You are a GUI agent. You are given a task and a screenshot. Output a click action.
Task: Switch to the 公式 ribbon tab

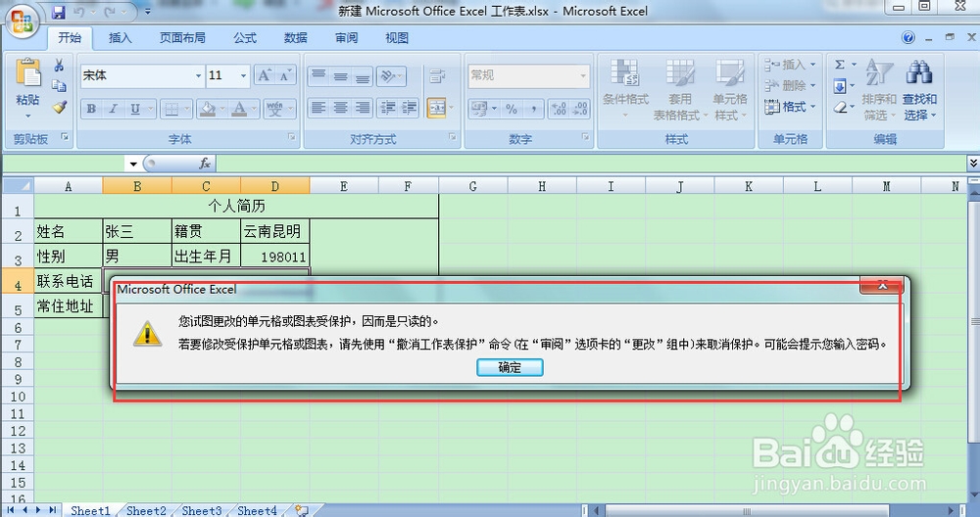[x=245, y=38]
